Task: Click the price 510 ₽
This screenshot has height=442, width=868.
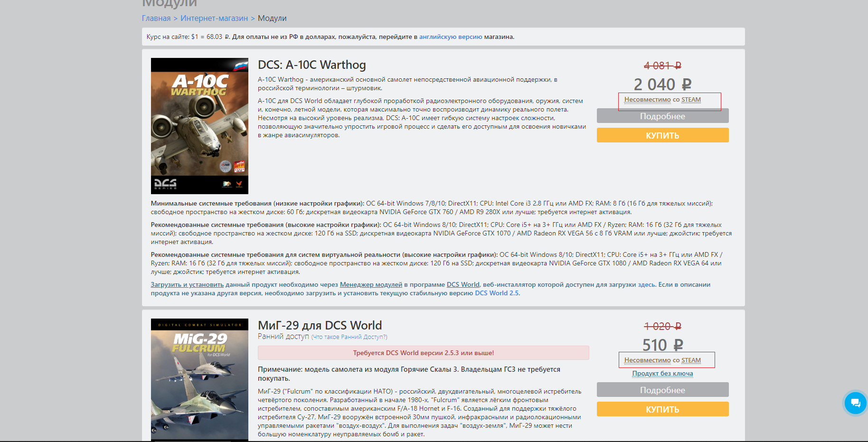Action: 662,345
